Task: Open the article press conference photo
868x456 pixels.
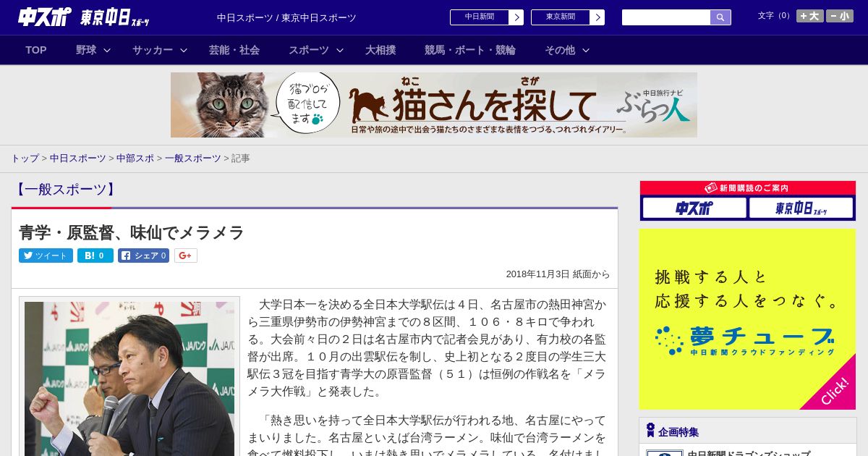Action: 129,379
